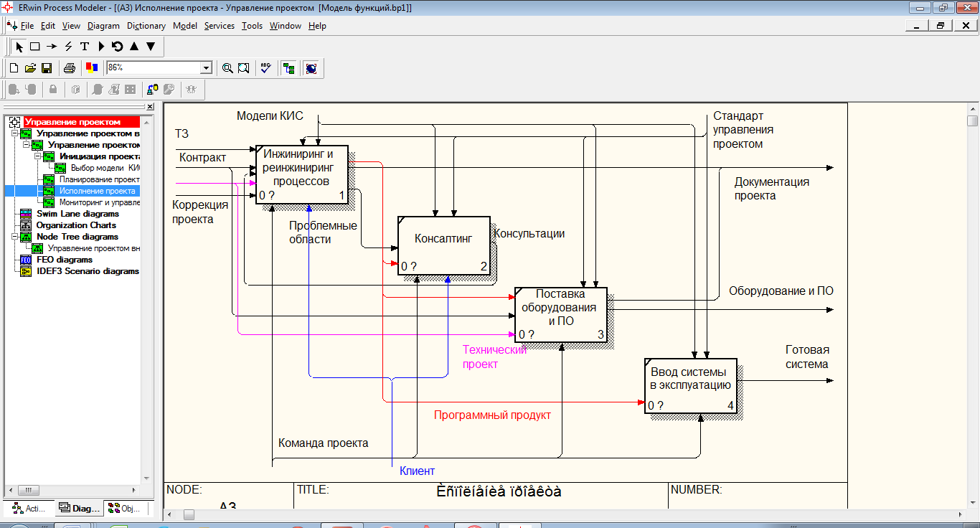Click the ERwin data export icon
This screenshot has height=528, width=980.
coord(153,90)
